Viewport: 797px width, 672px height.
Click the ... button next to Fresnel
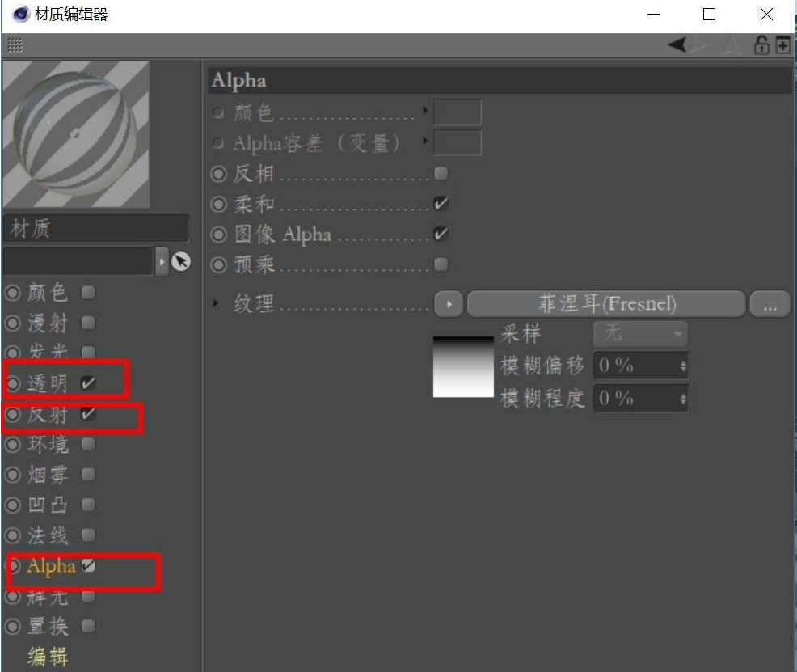coord(770,303)
